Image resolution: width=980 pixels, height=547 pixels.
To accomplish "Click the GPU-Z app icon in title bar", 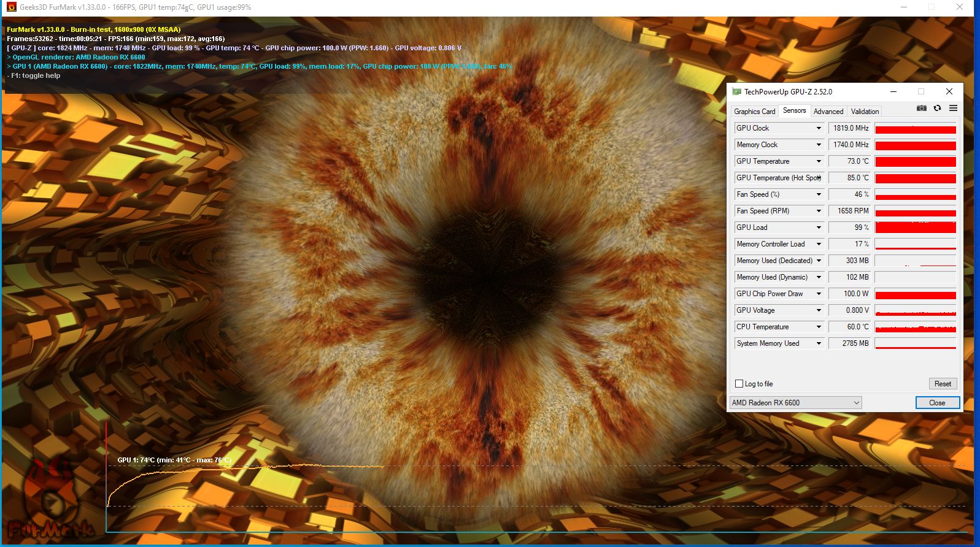I will [x=736, y=92].
